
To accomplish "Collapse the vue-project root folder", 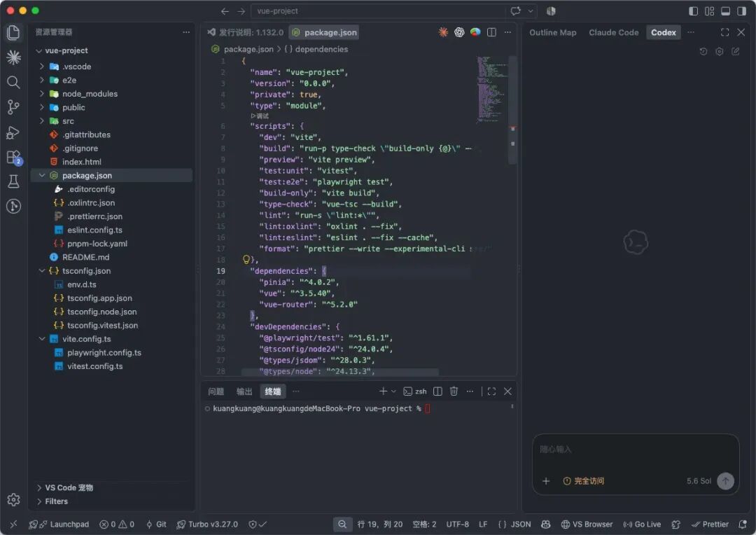I will (x=38, y=50).
